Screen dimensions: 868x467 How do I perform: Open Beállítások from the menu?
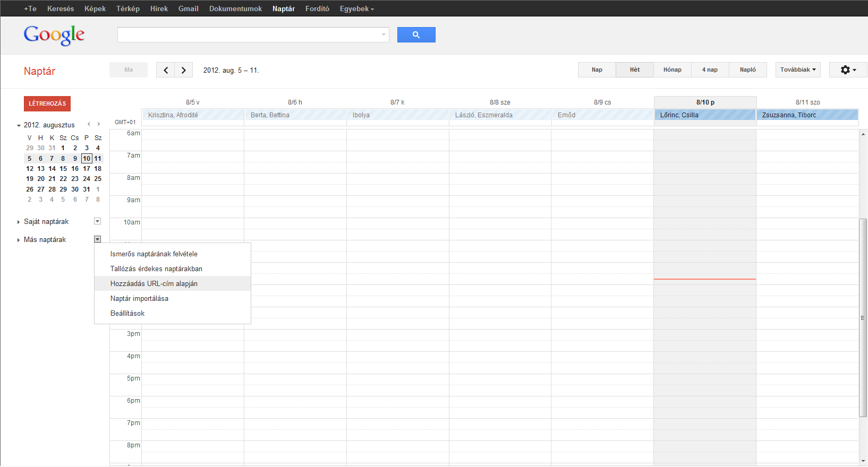tap(173, 314)
